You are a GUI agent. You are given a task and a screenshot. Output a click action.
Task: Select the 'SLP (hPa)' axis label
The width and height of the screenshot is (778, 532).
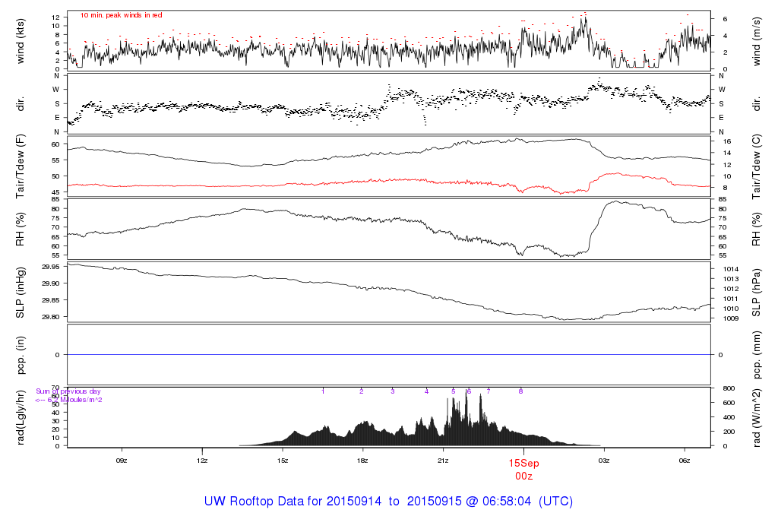pos(756,293)
